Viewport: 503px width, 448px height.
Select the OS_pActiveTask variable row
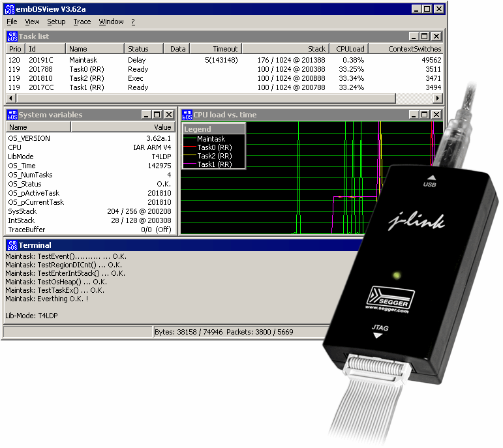coord(90,193)
